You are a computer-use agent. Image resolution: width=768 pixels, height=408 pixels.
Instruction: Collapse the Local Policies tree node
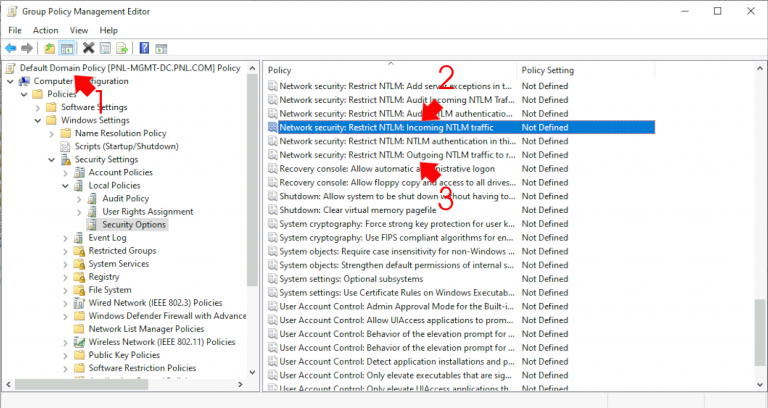click(x=66, y=185)
